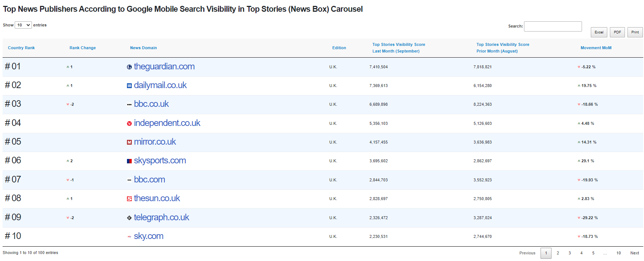The width and height of the screenshot is (644, 261).
Task: Click the sky.com favicon icon
Action: pos(129,236)
